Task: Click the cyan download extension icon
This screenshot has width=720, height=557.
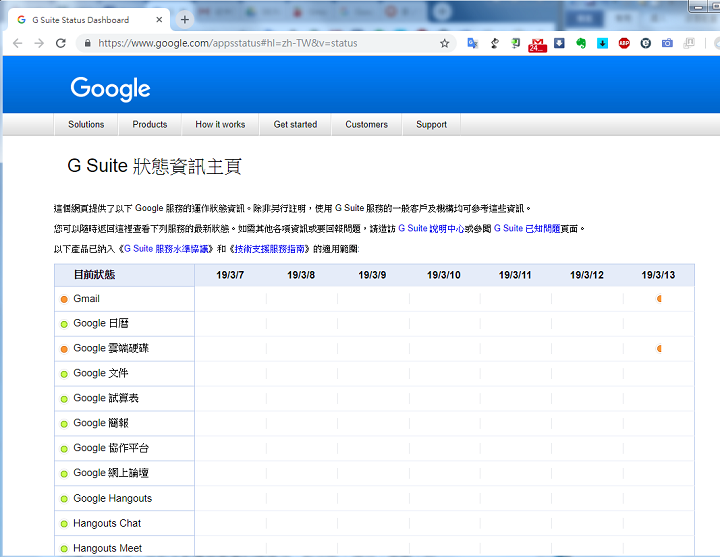Action: (602, 43)
